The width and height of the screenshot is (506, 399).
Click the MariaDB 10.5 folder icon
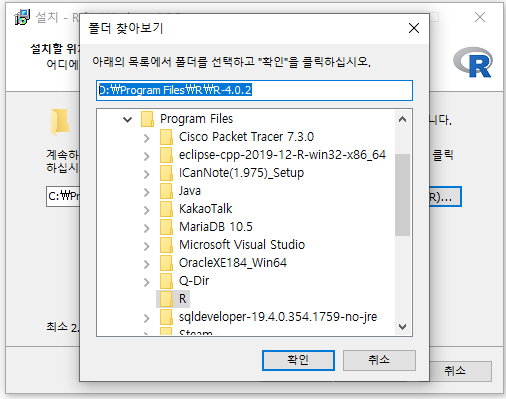(x=166, y=227)
